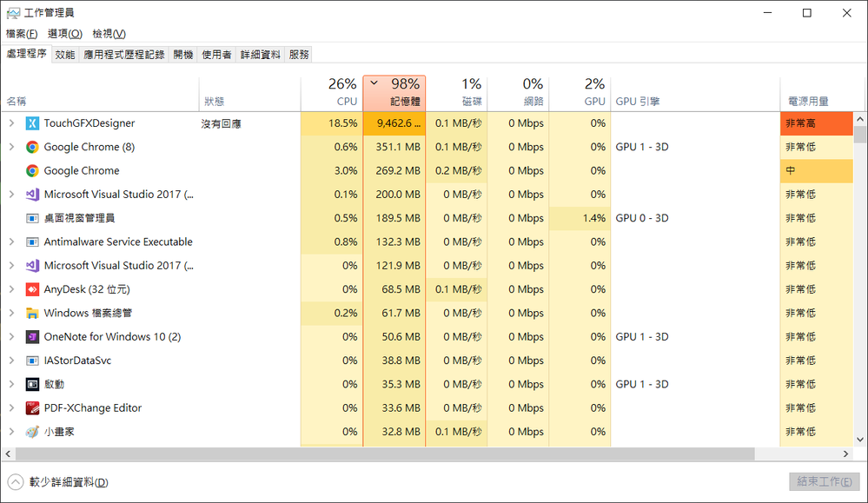Click the 9,462.6 memory value cell

(x=394, y=123)
